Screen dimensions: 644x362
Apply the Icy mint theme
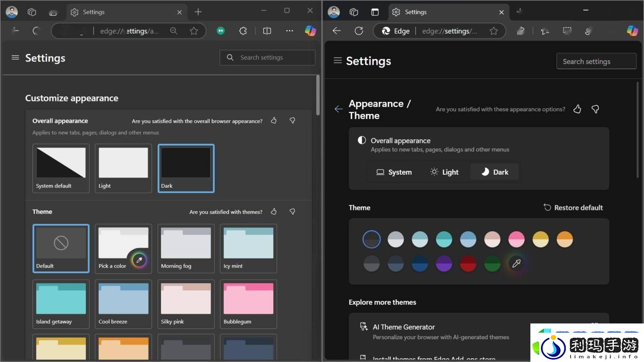click(248, 248)
